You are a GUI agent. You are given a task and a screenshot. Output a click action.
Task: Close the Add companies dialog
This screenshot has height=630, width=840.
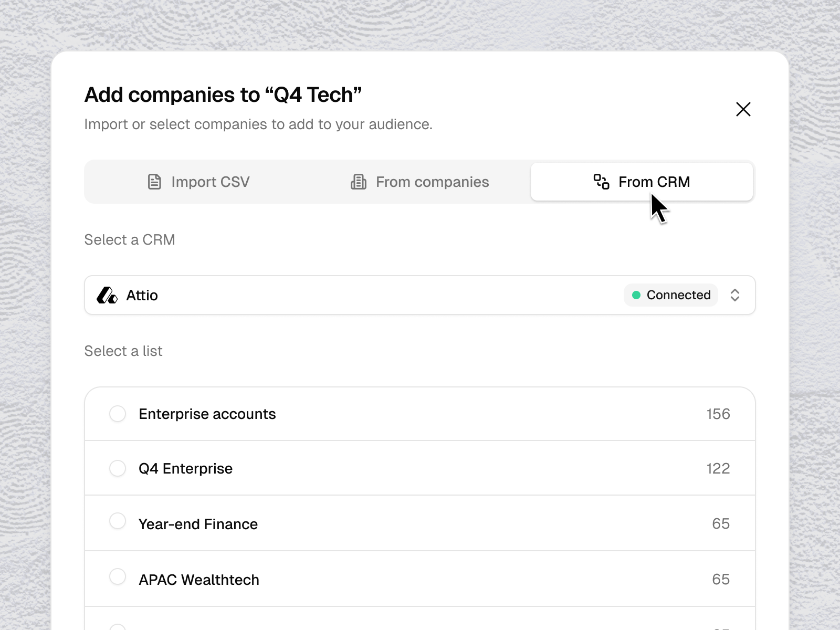[743, 109]
